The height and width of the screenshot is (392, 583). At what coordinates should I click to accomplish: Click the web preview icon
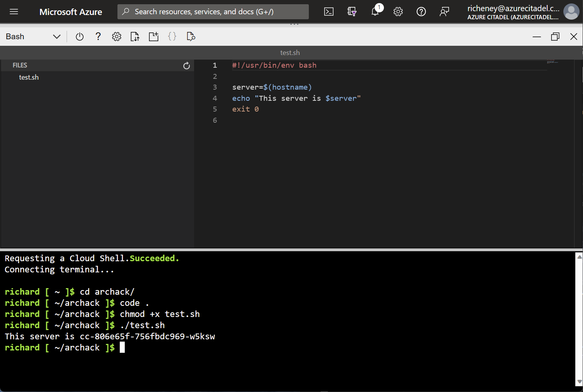[x=191, y=37]
